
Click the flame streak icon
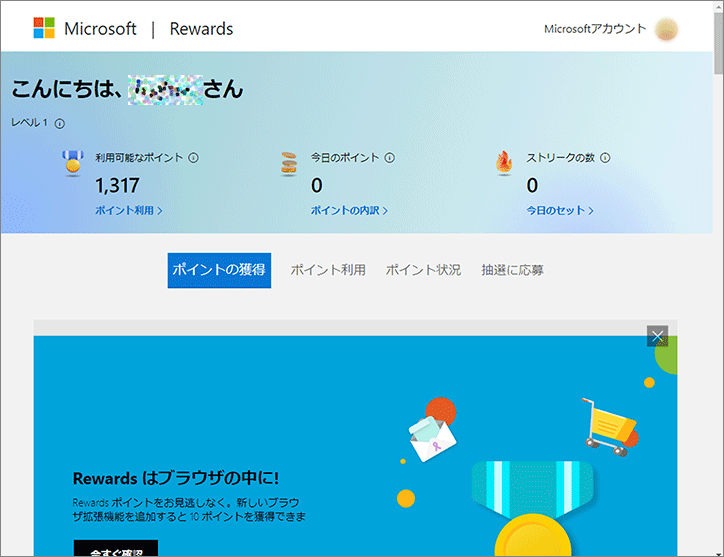click(x=504, y=163)
